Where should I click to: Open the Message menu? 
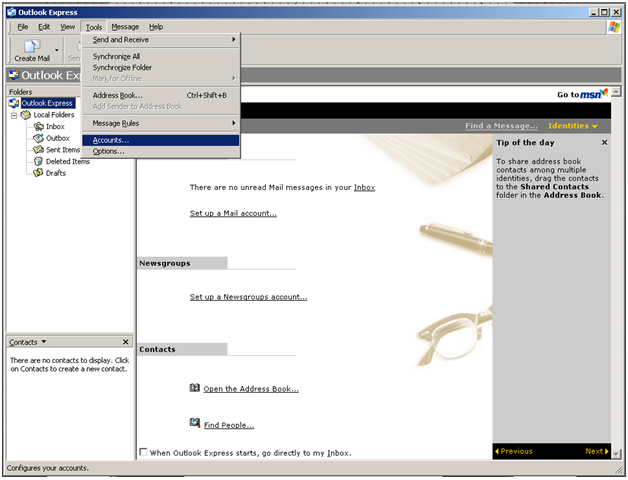click(125, 27)
